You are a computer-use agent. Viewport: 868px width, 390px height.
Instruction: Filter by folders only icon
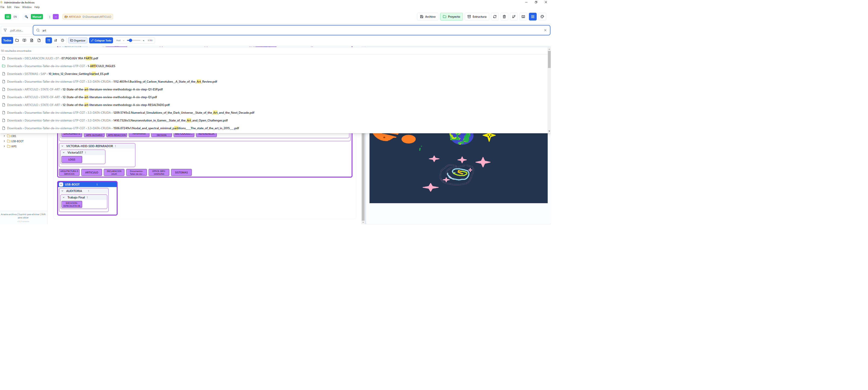[17, 41]
